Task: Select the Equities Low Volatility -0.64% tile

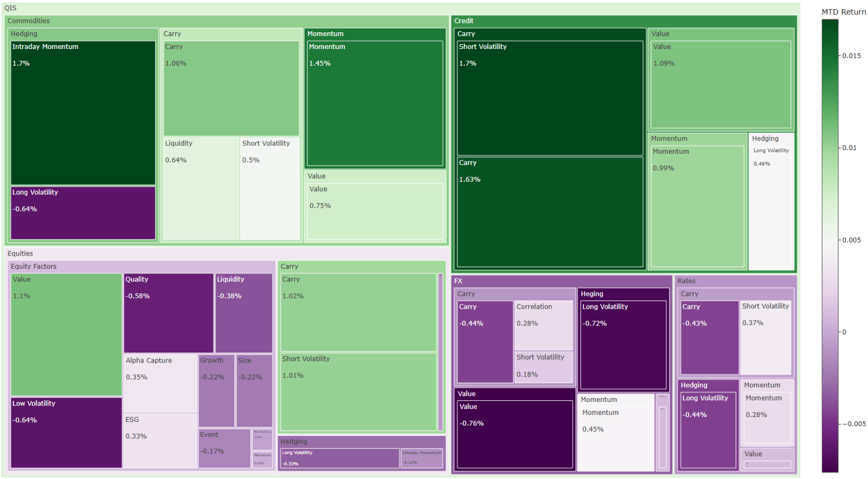Action: click(66, 433)
